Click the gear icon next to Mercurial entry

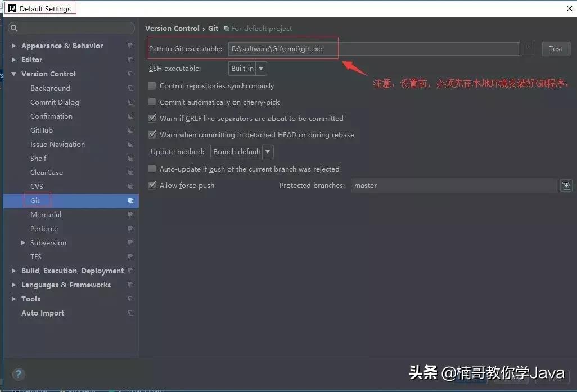tap(130, 214)
